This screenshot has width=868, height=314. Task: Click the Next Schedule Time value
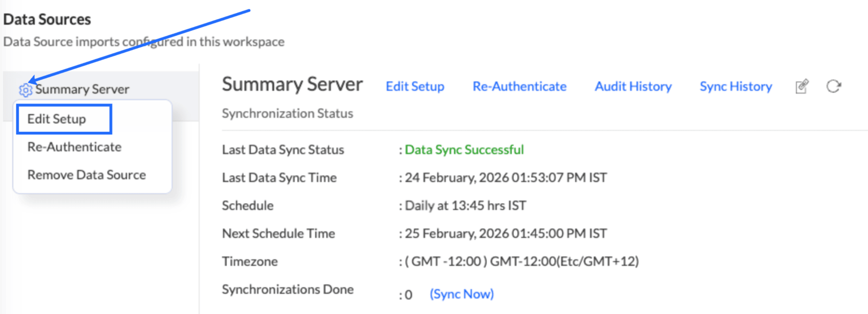(x=506, y=234)
